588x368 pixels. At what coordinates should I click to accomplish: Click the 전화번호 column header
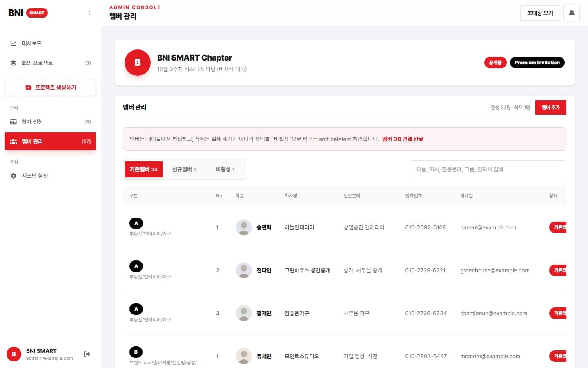point(414,196)
